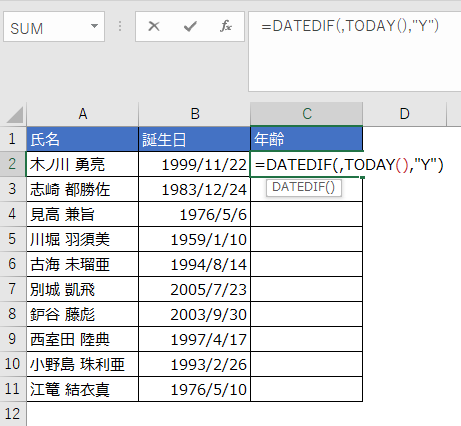Select column A header

coord(83,114)
